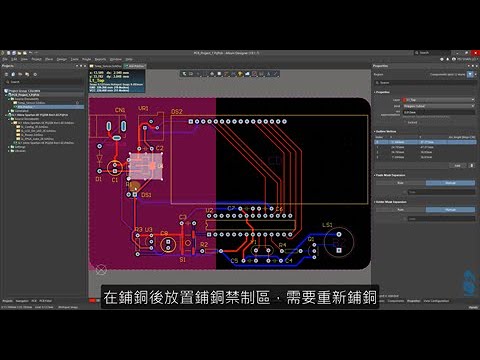Open the Reports menu
This screenshot has height=360, width=480.
[x=100, y=59]
